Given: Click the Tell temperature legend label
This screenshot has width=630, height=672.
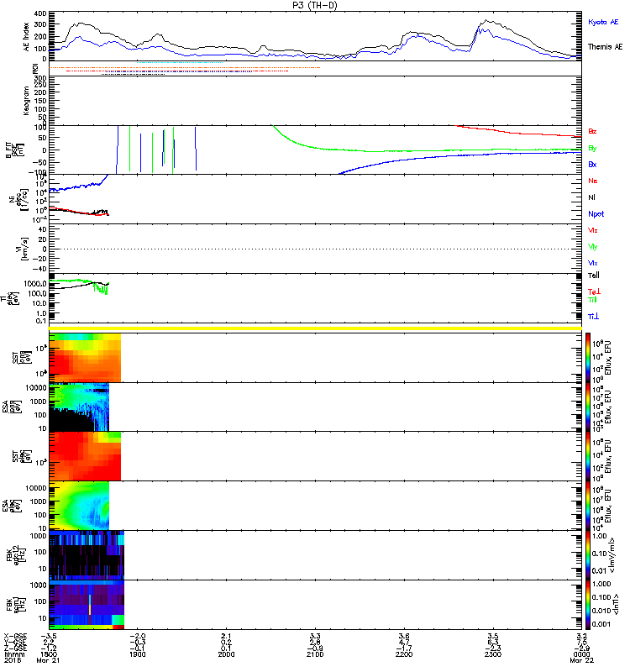Looking at the screenshot, I should tap(594, 276).
